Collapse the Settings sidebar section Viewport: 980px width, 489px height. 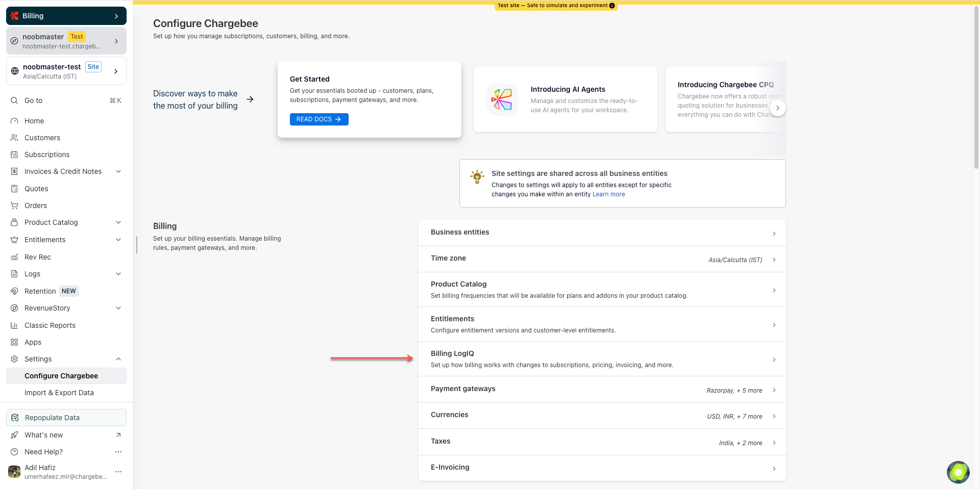tap(118, 359)
